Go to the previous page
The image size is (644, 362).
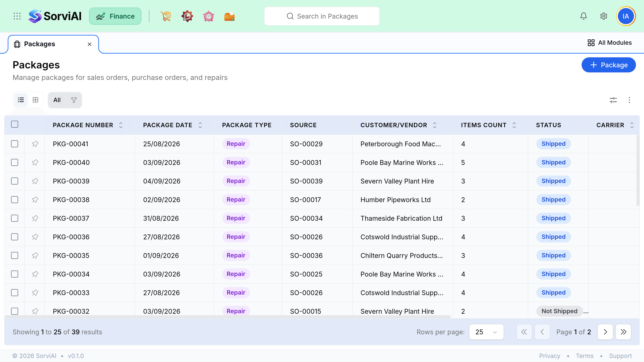click(x=542, y=332)
